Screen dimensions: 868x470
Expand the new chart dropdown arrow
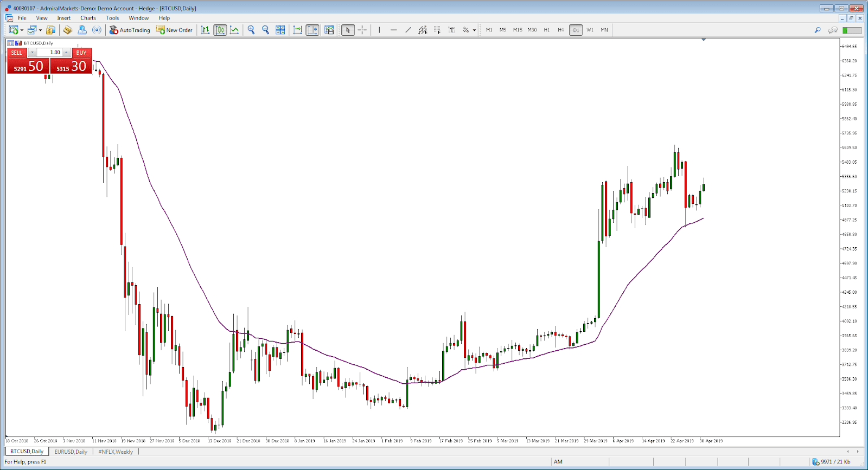click(x=22, y=30)
